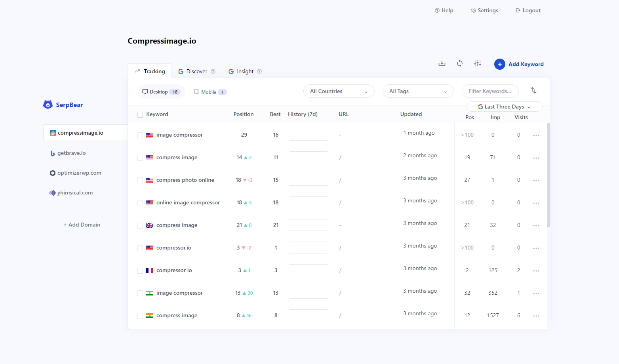Open options menu for India image compressor row
Viewport: 619px width, 364px height.
click(x=536, y=293)
